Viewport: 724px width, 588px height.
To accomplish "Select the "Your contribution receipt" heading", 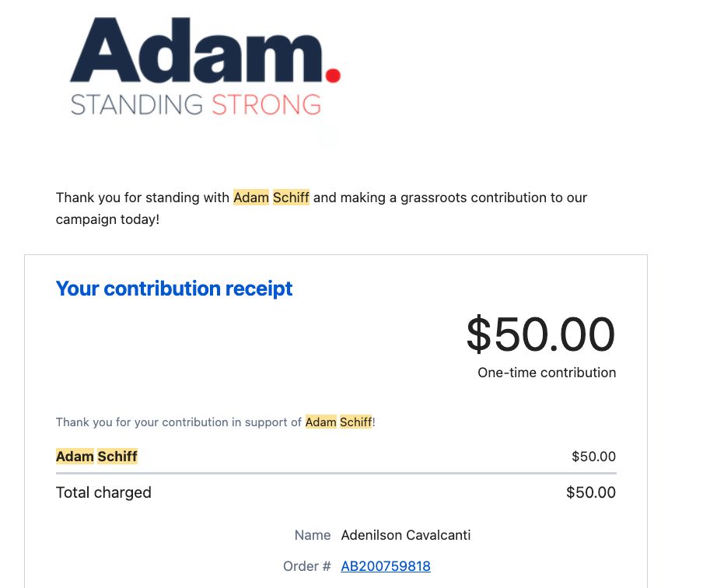I will tap(174, 289).
